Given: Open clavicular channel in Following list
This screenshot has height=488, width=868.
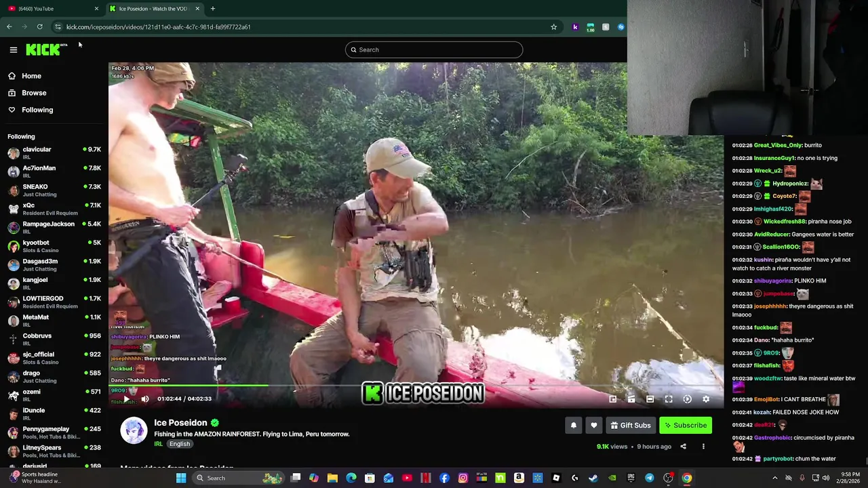Looking at the screenshot, I should 54,152.
